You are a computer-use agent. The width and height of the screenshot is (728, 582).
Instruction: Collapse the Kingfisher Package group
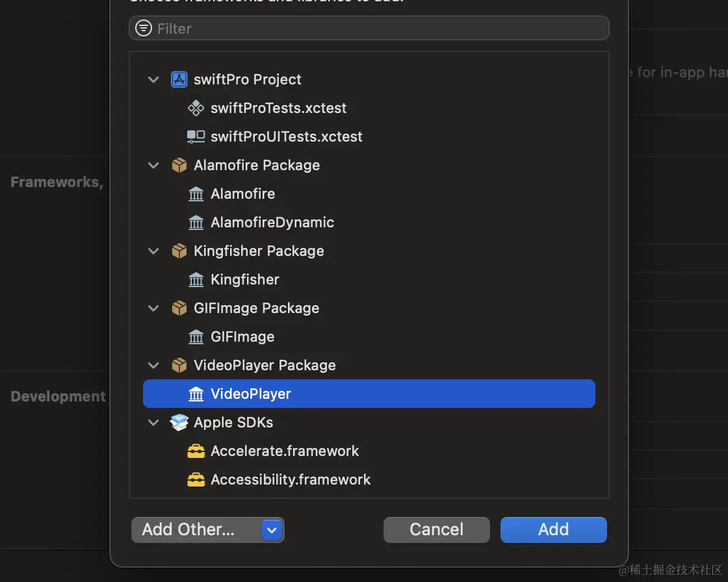click(153, 251)
